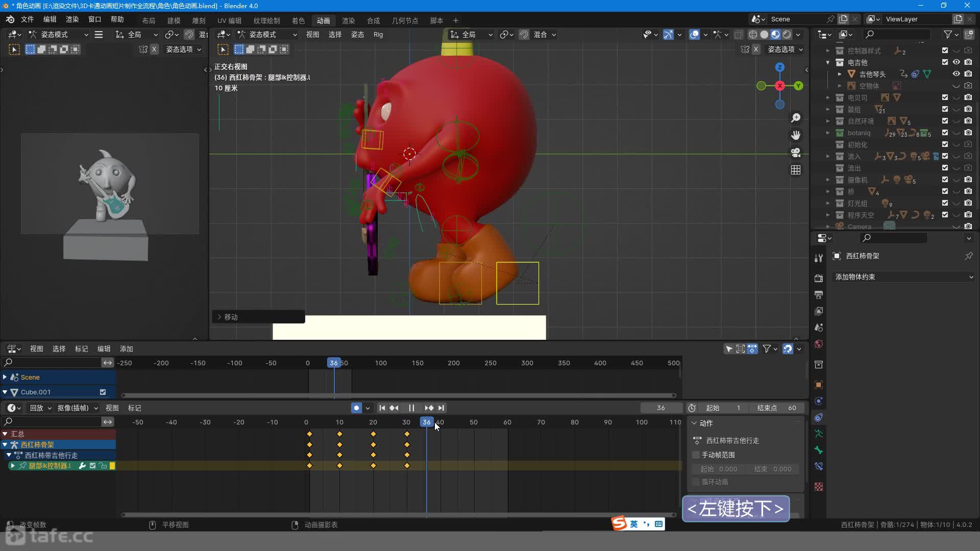Switch to the 几何节点 workspace tab
The width and height of the screenshot is (980, 551).
[405, 20]
